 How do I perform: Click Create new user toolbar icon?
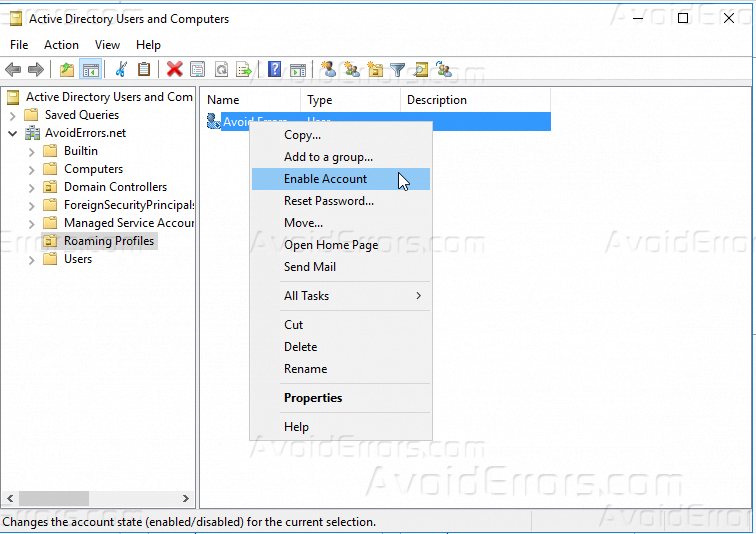point(329,69)
